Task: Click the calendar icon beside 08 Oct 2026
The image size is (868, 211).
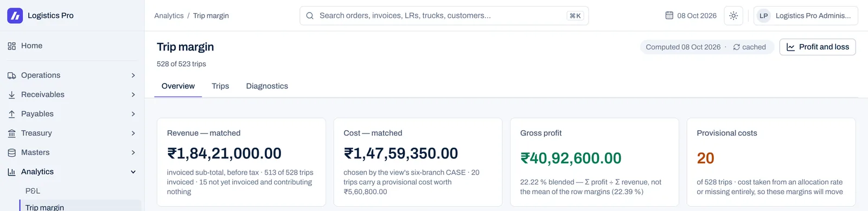Action: click(669, 15)
